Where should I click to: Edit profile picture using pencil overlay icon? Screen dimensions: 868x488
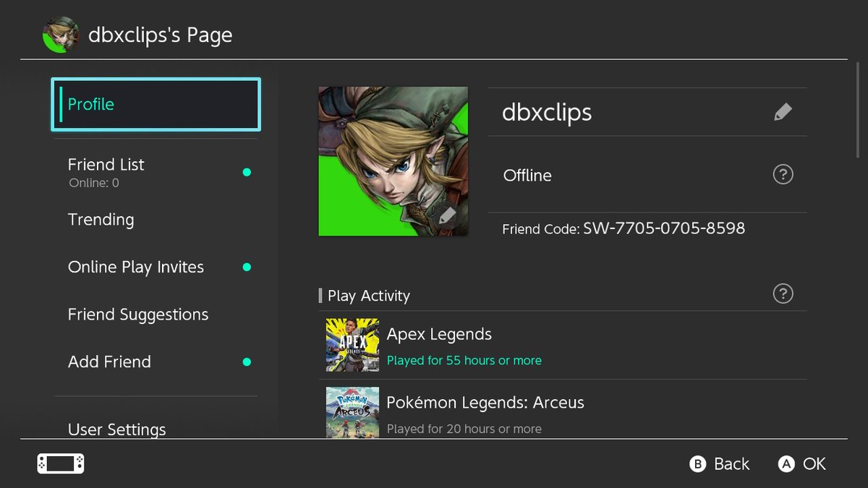(x=447, y=215)
